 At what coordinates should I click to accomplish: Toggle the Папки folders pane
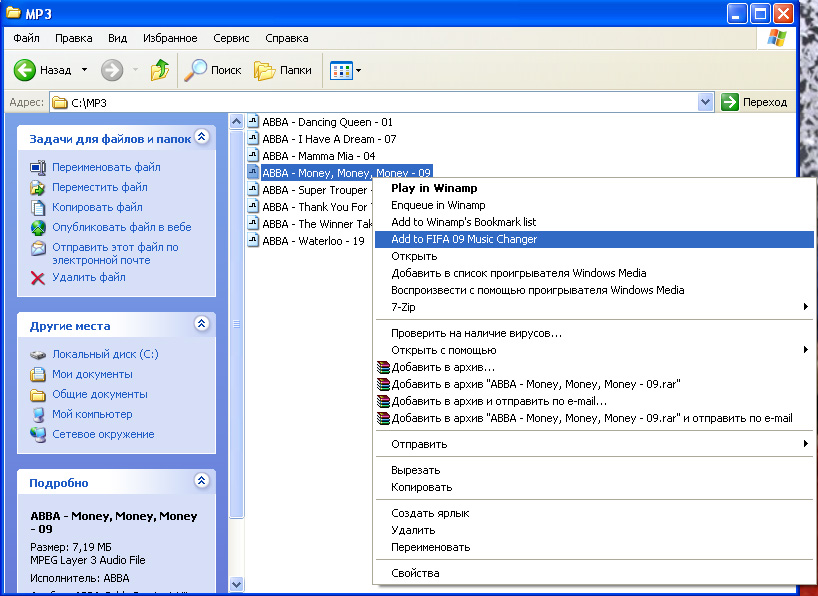(283, 70)
